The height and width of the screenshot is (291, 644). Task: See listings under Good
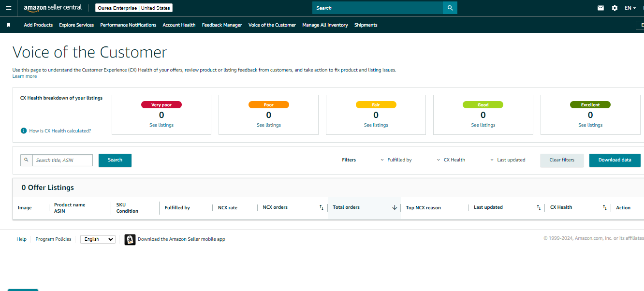(483, 125)
